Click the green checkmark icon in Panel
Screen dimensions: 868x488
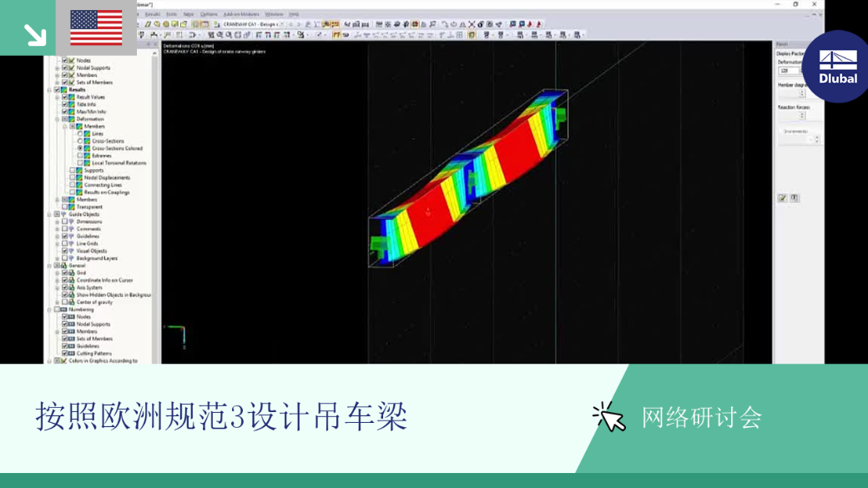(783, 198)
